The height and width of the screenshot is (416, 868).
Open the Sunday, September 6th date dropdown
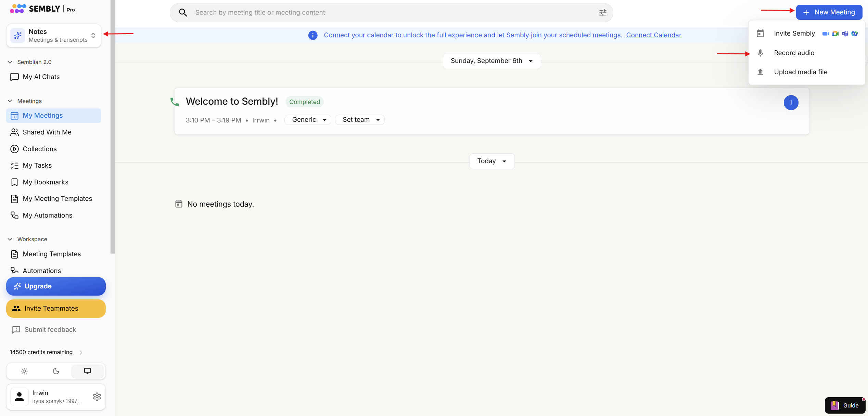click(x=492, y=61)
